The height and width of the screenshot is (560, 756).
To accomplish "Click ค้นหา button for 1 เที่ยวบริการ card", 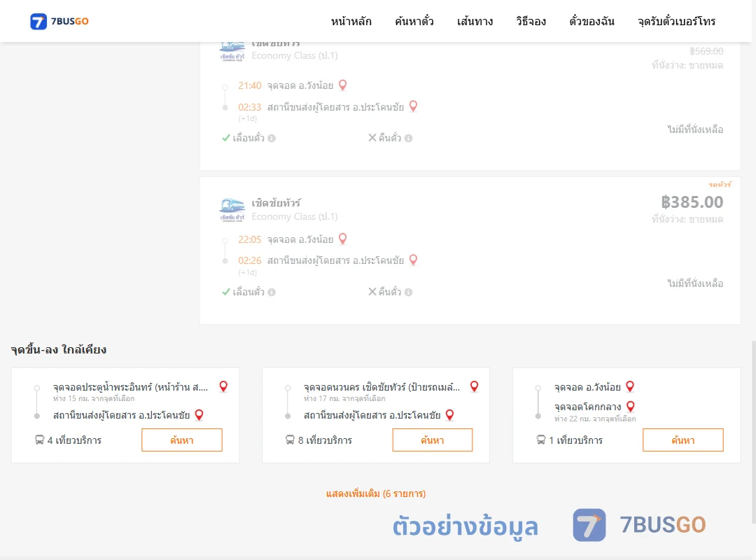I will pyautogui.click(x=683, y=440).
